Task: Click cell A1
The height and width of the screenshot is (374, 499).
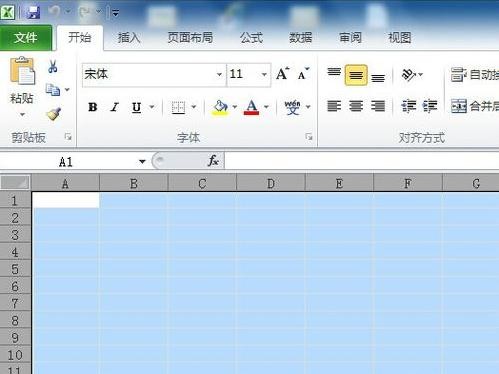Action: tap(66, 200)
